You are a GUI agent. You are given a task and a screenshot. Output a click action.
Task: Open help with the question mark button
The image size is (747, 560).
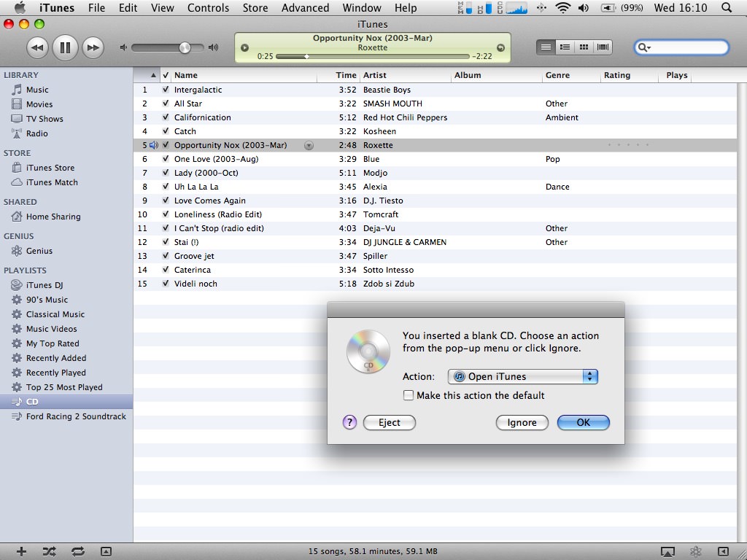349,422
